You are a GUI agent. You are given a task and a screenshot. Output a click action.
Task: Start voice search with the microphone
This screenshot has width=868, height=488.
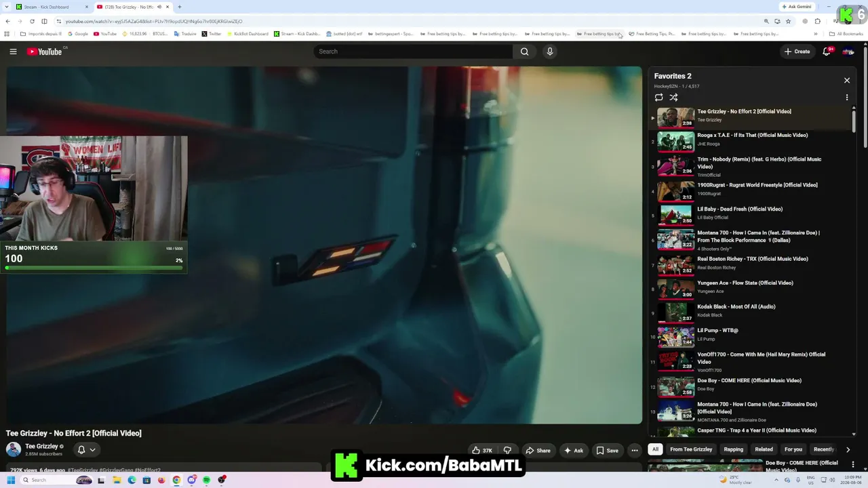(x=550, y=52)
